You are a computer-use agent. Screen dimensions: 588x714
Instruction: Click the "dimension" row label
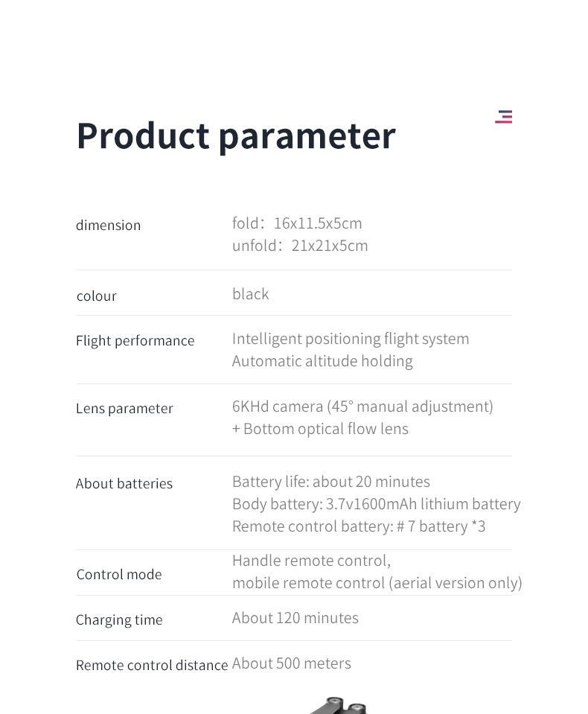pos(108,226)
